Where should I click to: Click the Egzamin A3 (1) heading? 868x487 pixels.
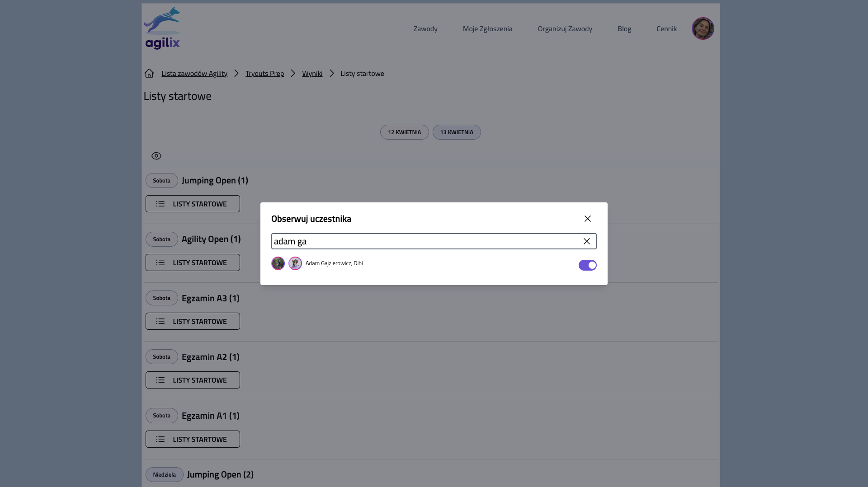pos(211,298)
